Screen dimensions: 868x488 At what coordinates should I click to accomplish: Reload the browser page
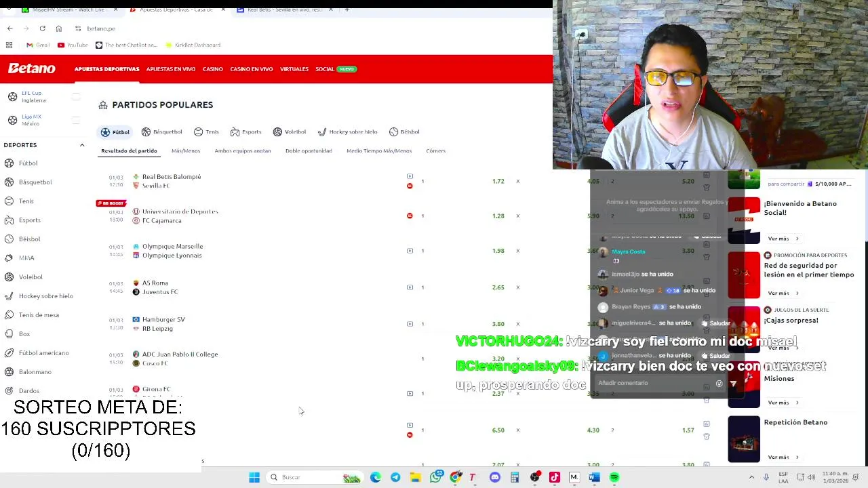(x=42, y=28)
